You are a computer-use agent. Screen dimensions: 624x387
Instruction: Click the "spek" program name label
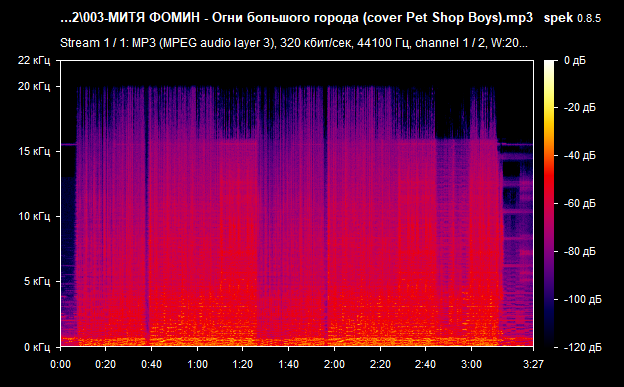[558, 18]
